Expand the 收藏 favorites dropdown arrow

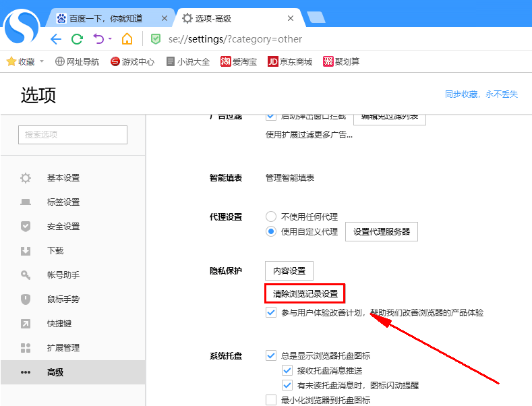tap(42, 61)
